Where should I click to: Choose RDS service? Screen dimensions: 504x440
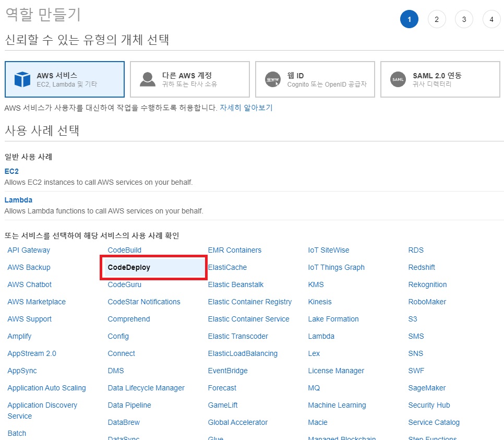point(416,250)
